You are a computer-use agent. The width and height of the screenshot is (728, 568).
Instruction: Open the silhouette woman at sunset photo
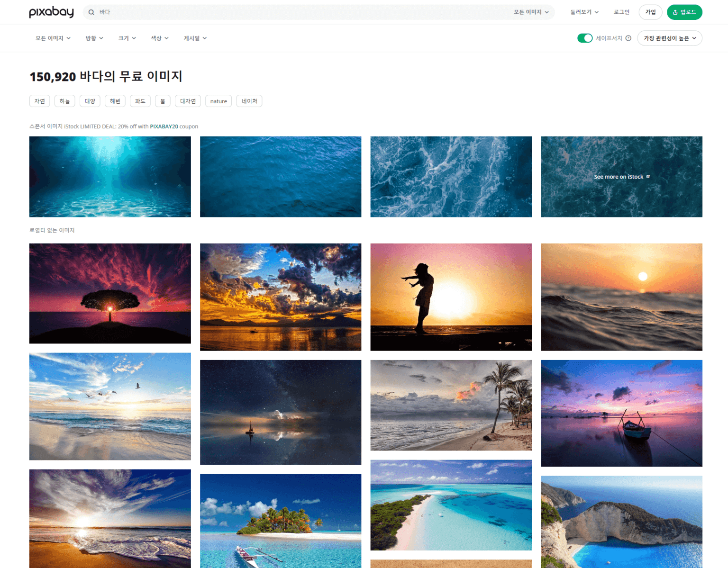(x=451, y=297)
